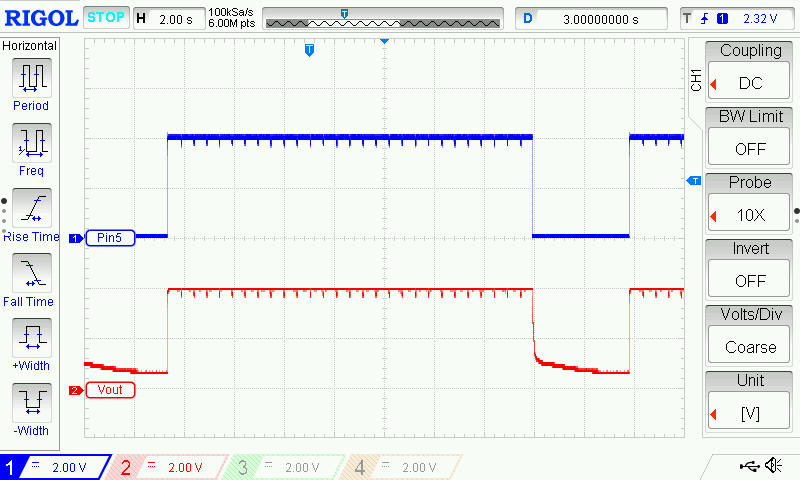Click the USB connection status icon

[x=748, y=466]
